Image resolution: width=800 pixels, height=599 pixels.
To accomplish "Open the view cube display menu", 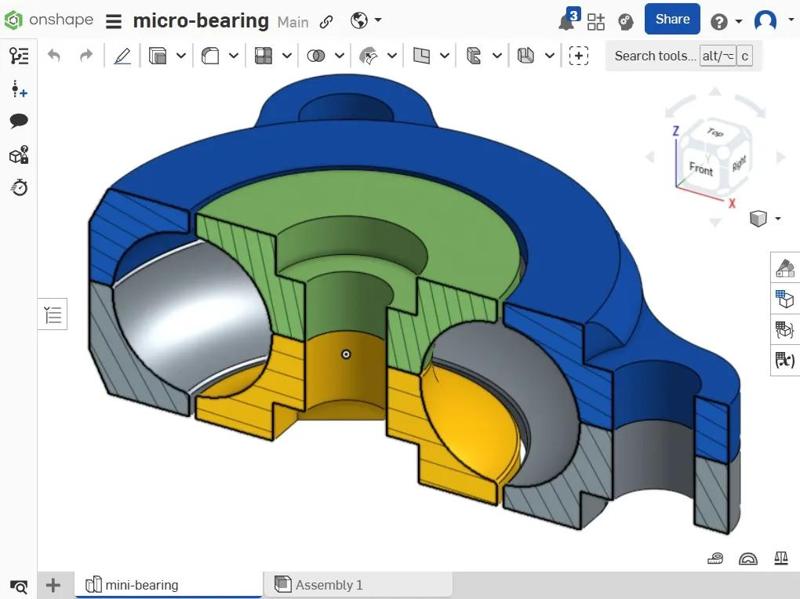I will click(x=764, y=218).
